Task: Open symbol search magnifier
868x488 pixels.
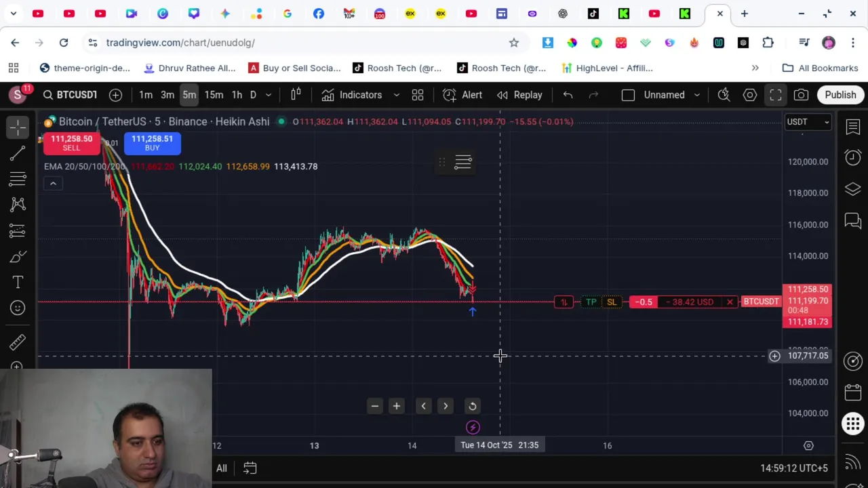Action: click(x=48, y=95)
